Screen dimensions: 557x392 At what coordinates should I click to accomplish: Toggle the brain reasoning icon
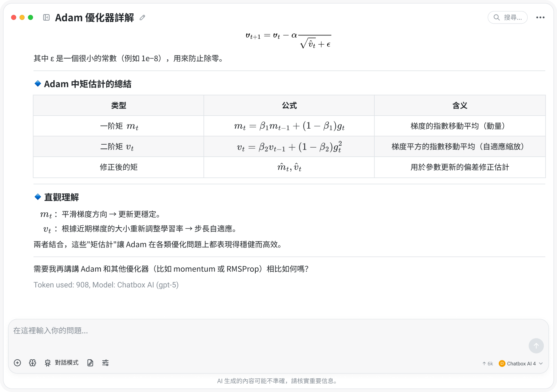(33, 363)
